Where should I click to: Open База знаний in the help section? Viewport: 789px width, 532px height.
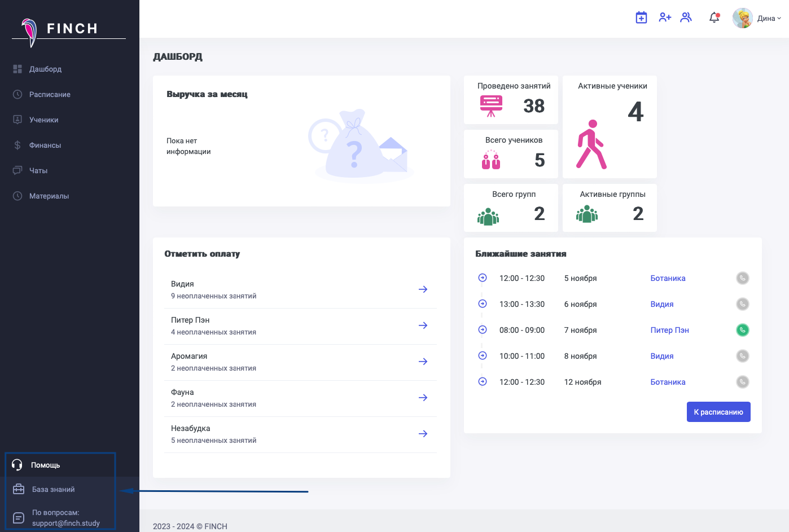(53, 490)
